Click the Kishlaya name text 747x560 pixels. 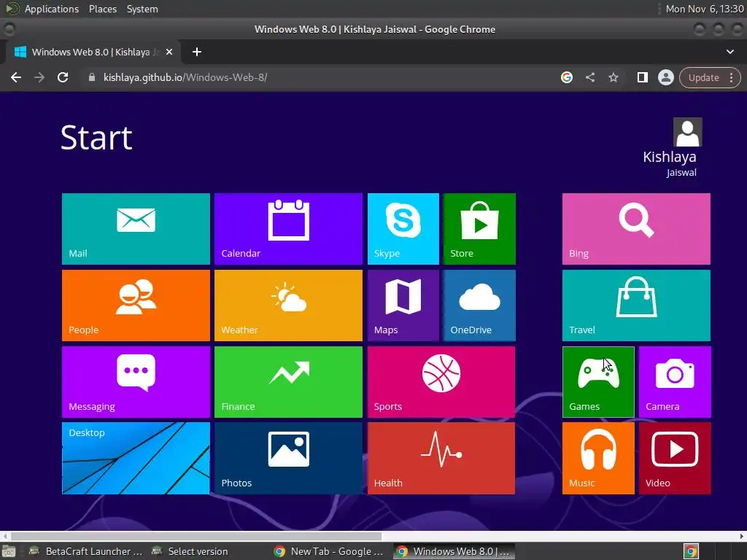coord(670,157)
